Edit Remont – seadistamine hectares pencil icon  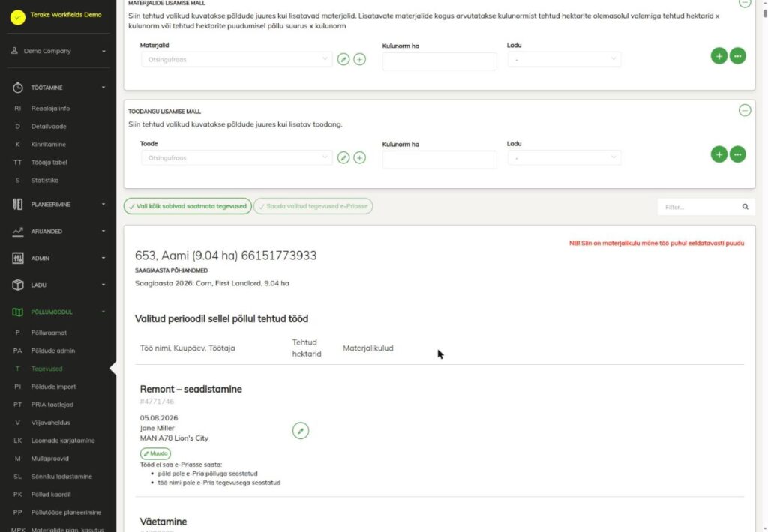pyautogui.click(x=301, y=431)
